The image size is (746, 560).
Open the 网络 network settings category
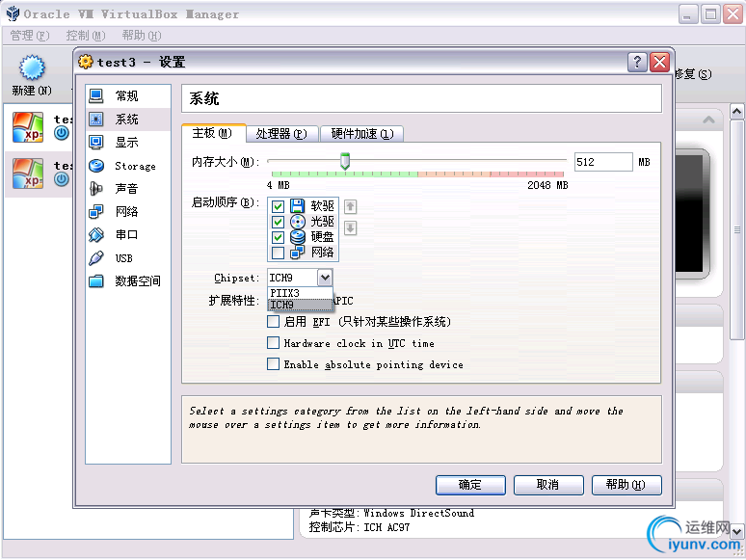[x=127, y=211]
